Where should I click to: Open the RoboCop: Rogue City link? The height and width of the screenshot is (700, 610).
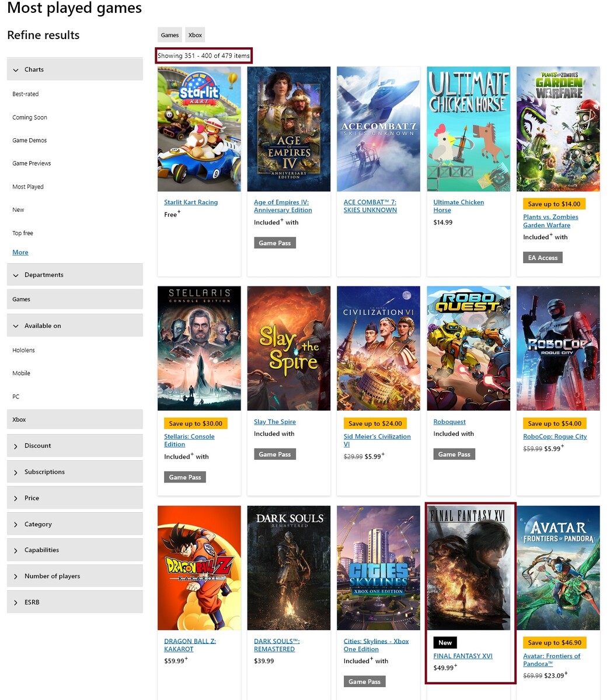555,436
